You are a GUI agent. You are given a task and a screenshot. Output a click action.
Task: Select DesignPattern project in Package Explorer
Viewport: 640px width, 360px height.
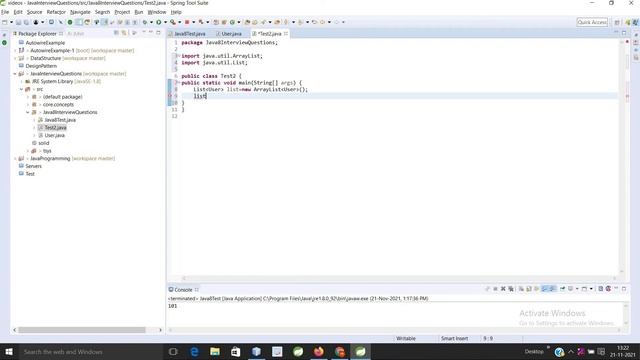[x=41, y=66]
